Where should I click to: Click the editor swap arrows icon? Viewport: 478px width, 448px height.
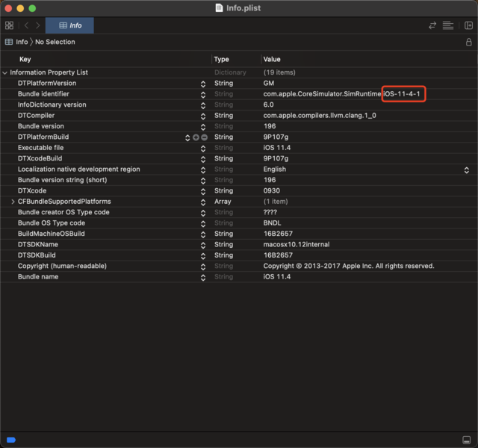tap(432, 25)
